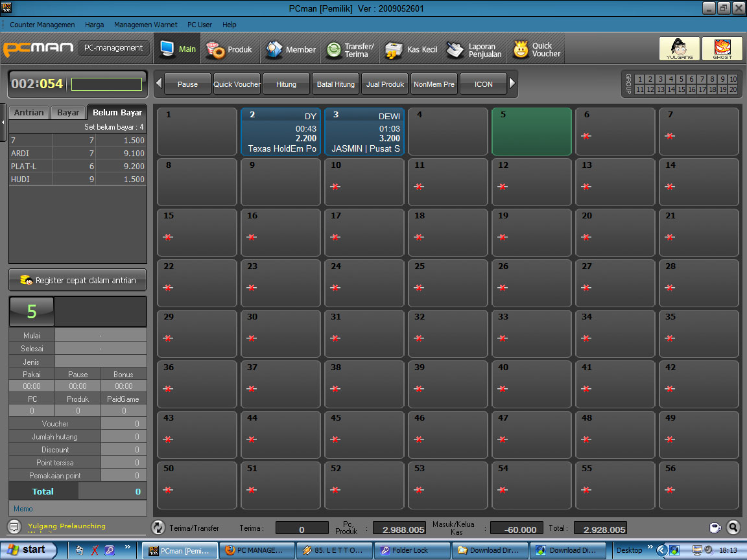This screenshot has width=747, height=560.
Task: Click inside the Terima amount field
Action: point(302,529)
